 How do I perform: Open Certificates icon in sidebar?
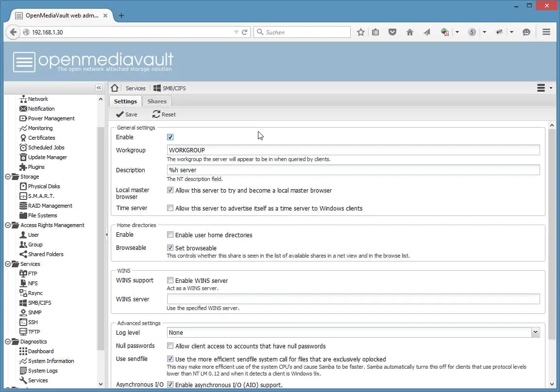23,138
